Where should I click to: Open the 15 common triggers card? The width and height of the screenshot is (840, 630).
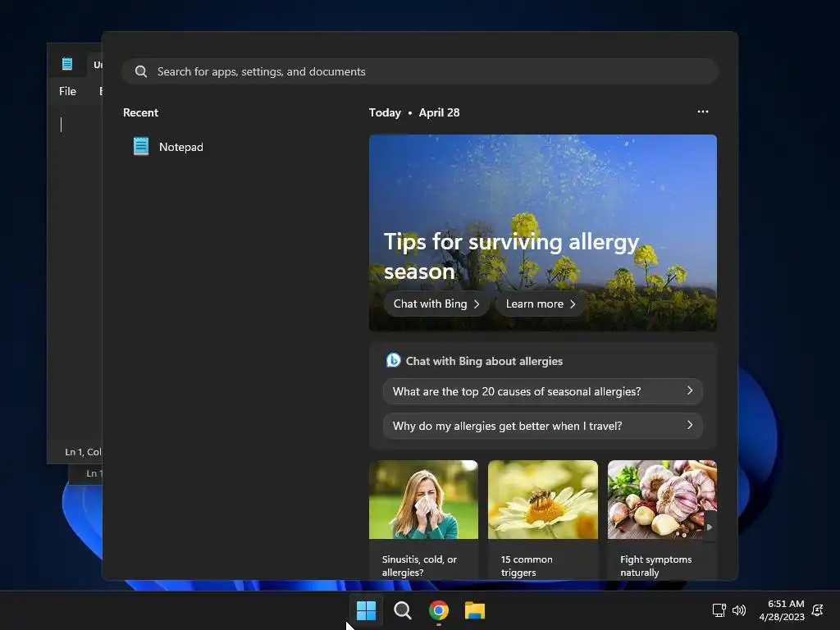[543, 519]
